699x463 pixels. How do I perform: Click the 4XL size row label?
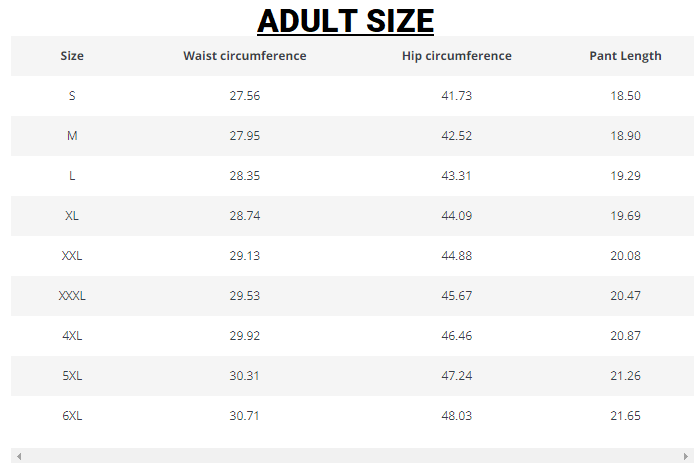click(x=72, y=336)
